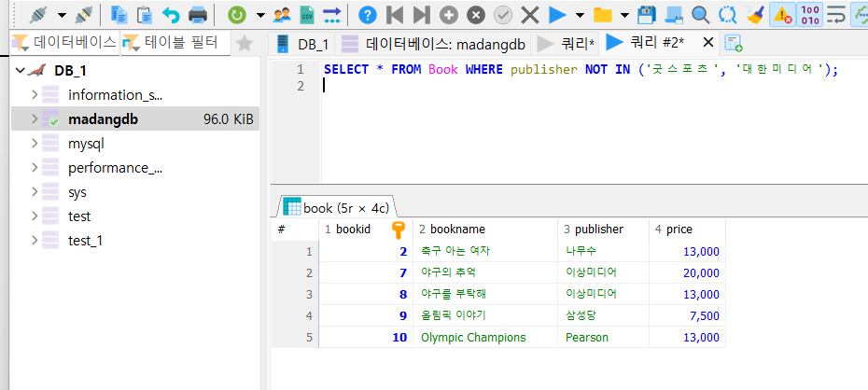Open the blue help question-mark icon

367,15
